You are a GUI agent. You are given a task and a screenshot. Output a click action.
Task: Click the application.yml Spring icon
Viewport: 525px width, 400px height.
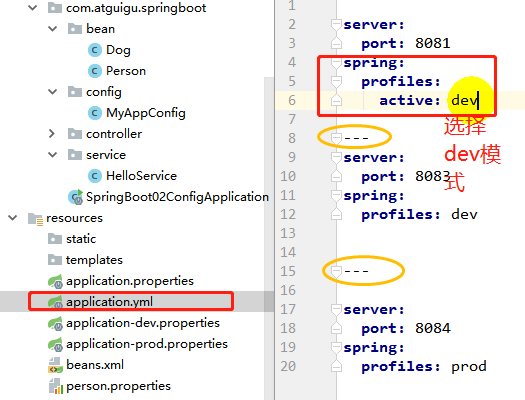pos(56,302)
